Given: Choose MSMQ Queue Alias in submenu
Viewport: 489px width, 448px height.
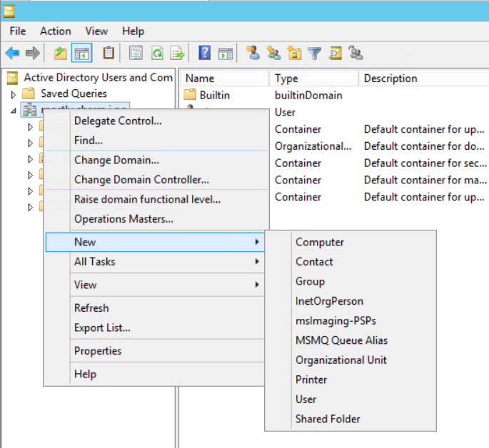Looking at the screenshot, I should click(x=351, y=340).
